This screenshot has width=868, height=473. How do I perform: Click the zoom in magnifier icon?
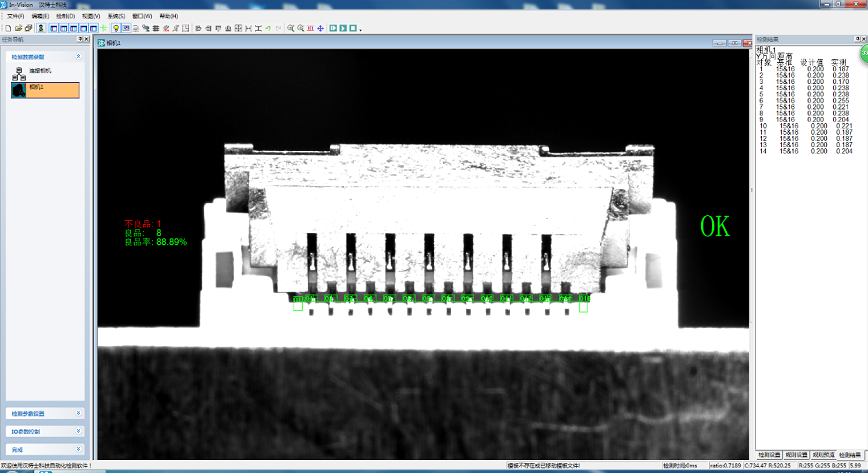coord(291,28)
